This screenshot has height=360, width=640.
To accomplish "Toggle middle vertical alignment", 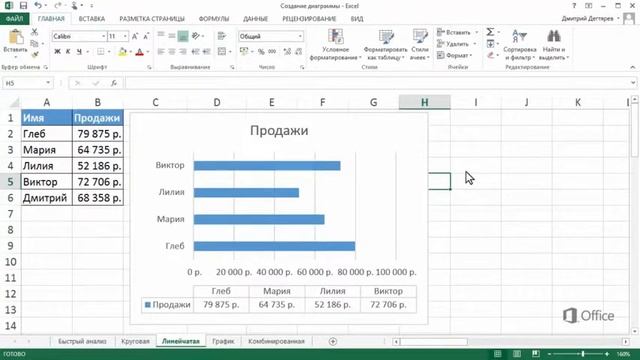I will coord(172,36).
